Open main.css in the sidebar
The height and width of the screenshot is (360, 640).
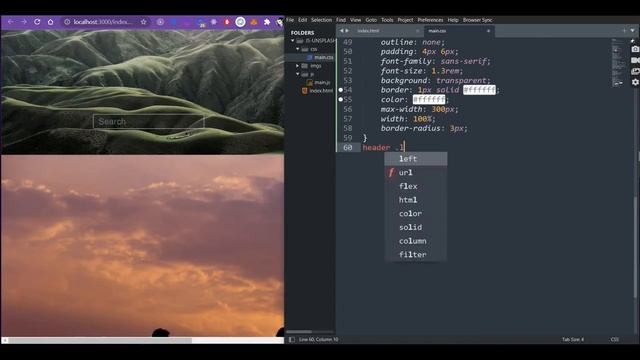pos(323,57)
